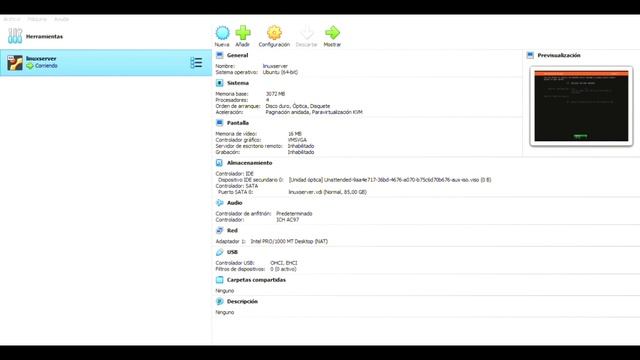Click the USB section icon
The width and height of the screenshot is (640, 360).
pos(220,252)
